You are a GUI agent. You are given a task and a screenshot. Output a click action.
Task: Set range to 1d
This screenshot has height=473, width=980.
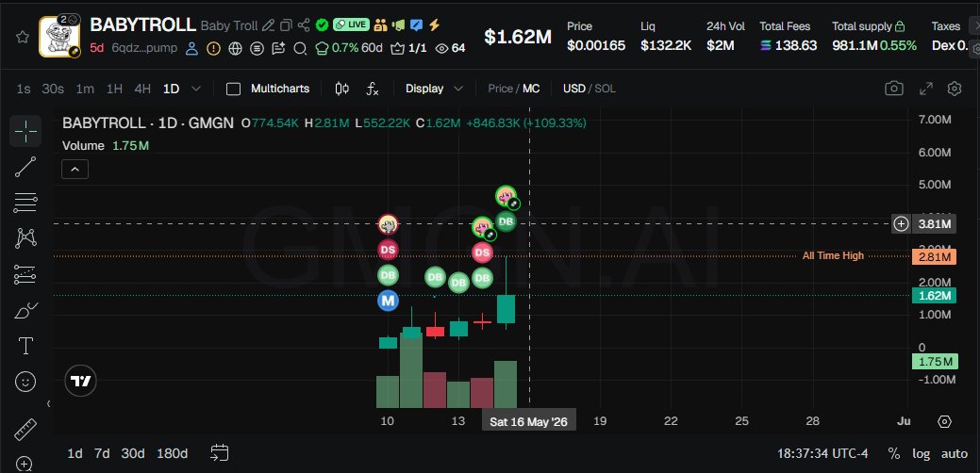(75, 453)
